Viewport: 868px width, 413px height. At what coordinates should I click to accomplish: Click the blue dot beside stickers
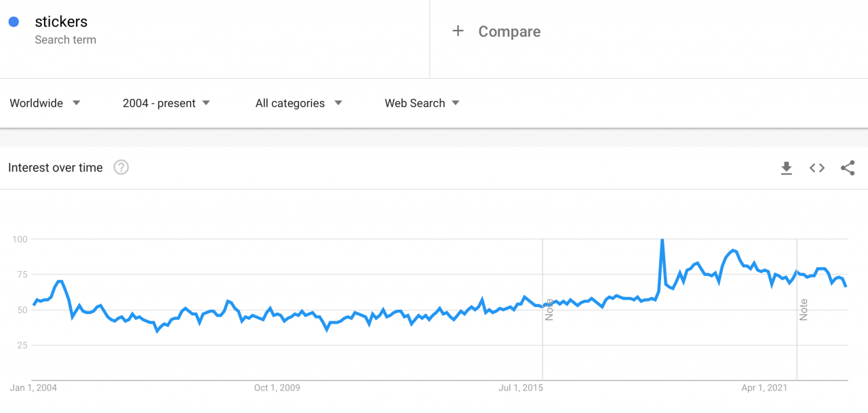(14, 22)
